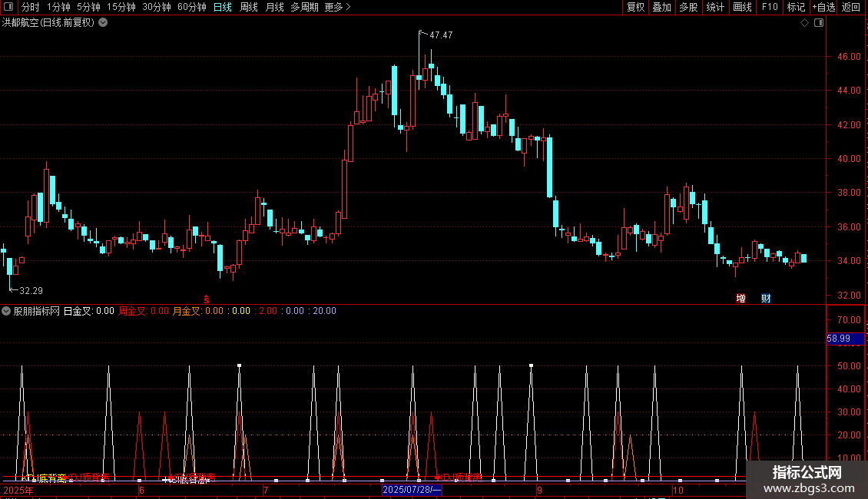Click the 叠加 overlay button

(x=661, y=7)
